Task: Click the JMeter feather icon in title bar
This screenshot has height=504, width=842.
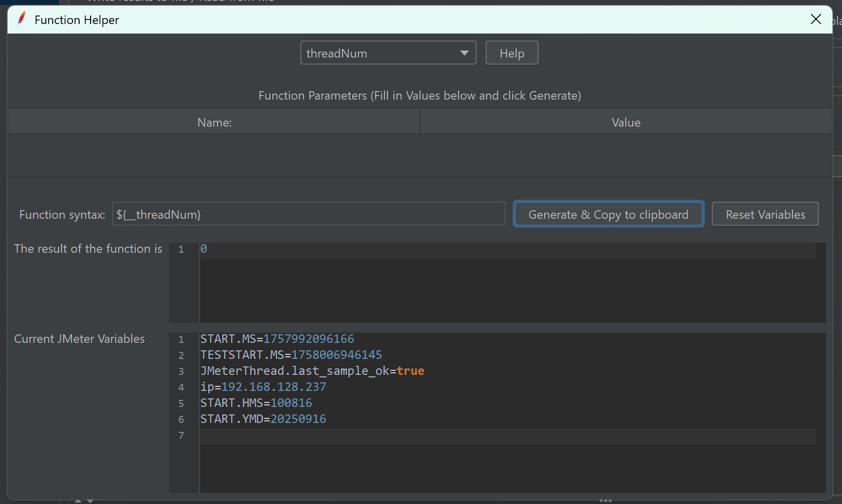Action: pos(22,19)
